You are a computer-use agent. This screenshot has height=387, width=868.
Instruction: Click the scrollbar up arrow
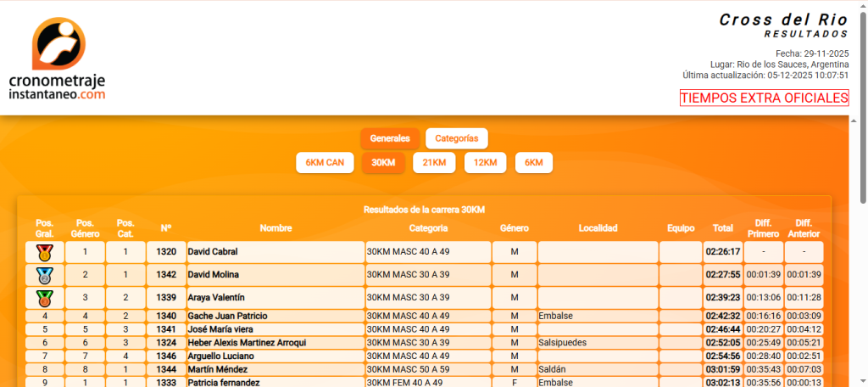[861, 7]
